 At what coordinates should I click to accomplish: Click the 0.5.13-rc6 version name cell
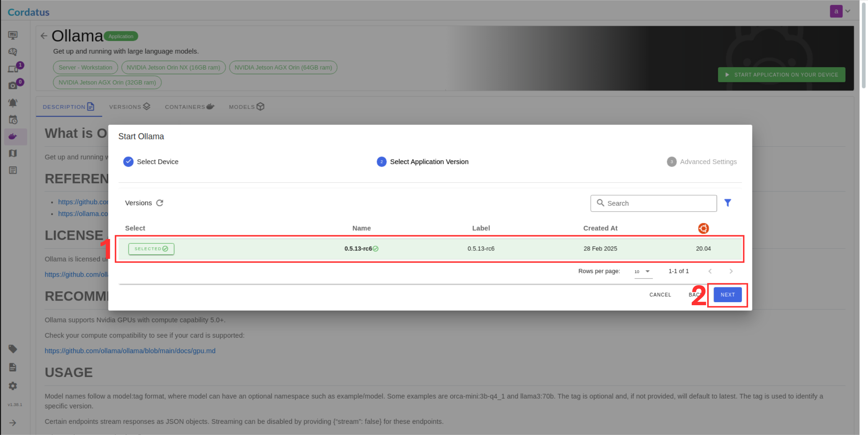point(361,248)
